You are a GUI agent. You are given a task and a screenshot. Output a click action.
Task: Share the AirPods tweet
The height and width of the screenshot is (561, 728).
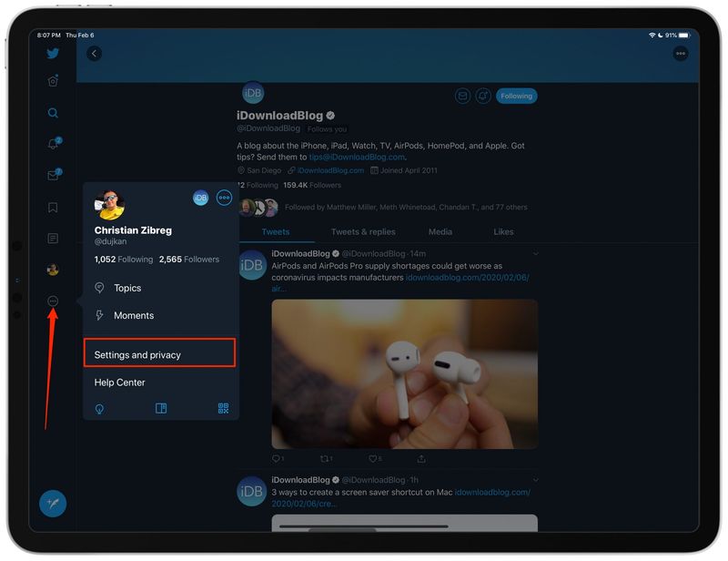click(421, 459)
